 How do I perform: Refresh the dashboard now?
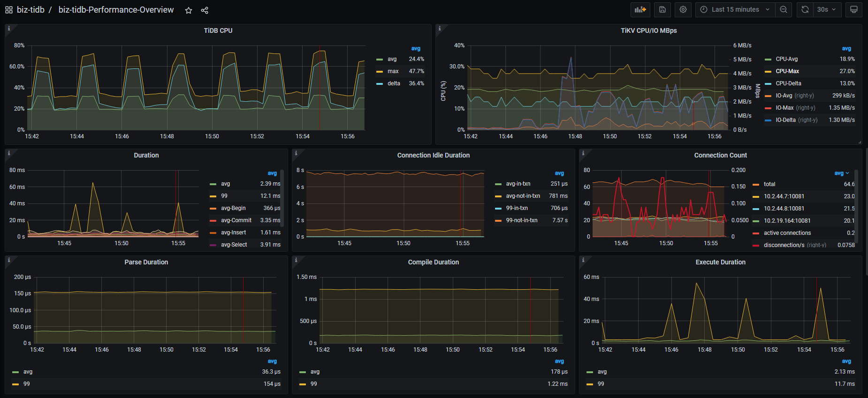point(805,10)
